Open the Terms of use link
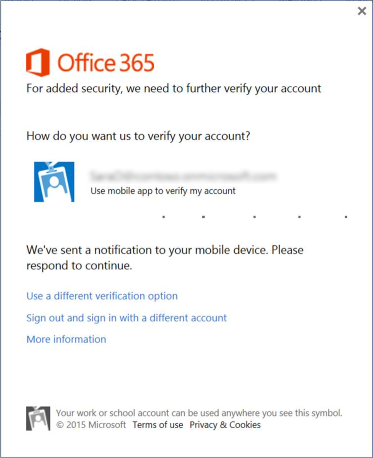Image resolution: width=373 pixels, height=458 pixels. (158, 425)
